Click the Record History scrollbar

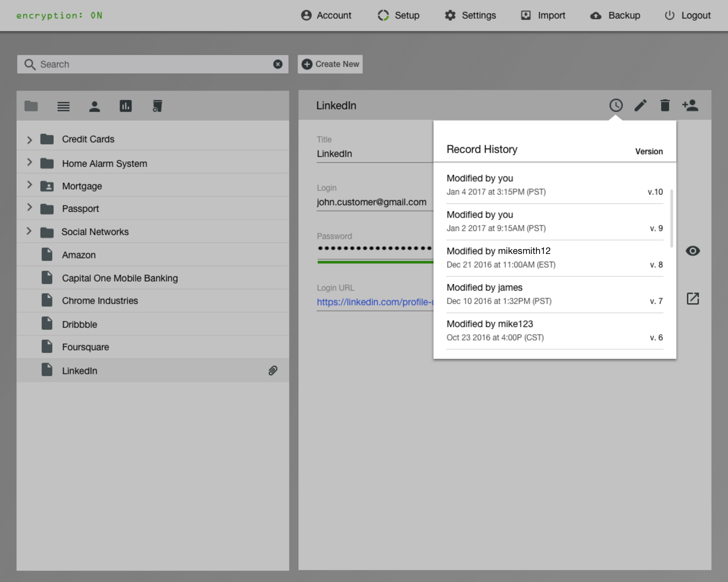point(671,218)
